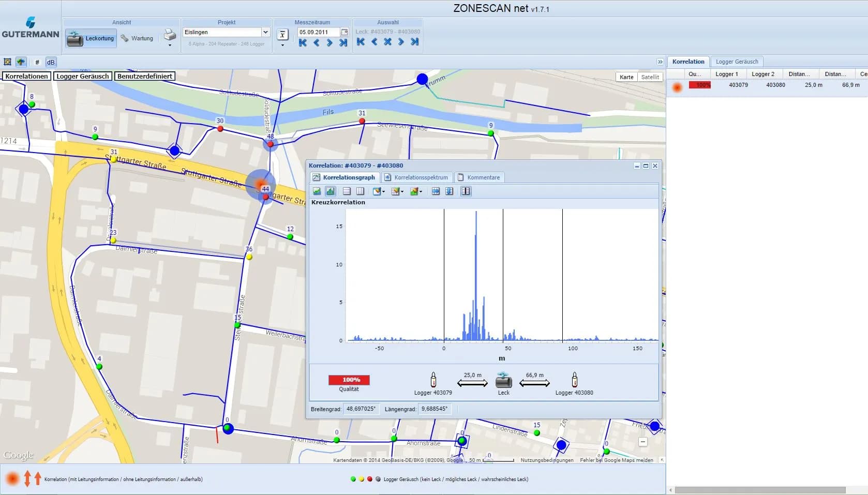The width and height of the screenshot is (868, 495).
Task: Click the vertical zoom-fit icon
Action: pos(449,191)
